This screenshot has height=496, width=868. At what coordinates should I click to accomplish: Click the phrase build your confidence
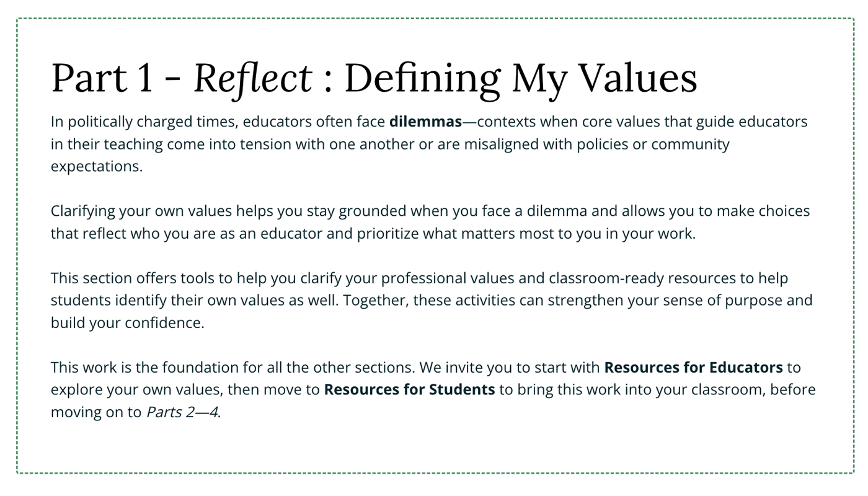pos(127,323)
